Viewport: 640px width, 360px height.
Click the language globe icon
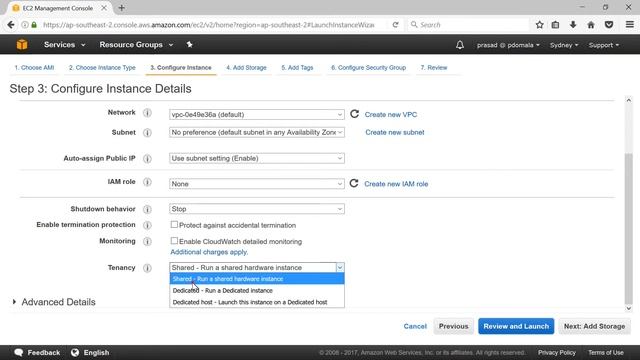tap(75, 352)
